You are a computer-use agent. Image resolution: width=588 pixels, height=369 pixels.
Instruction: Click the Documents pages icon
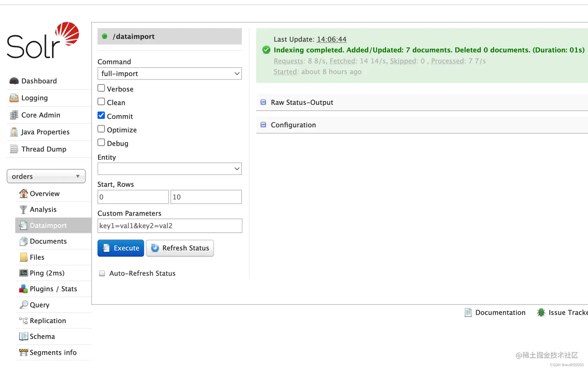[23, 241]
